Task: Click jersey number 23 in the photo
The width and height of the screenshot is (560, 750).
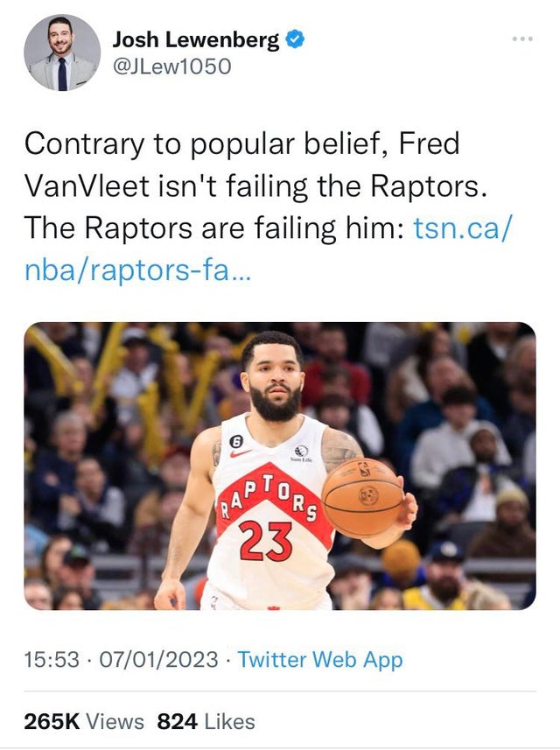Action: click(x=265, y=541)
